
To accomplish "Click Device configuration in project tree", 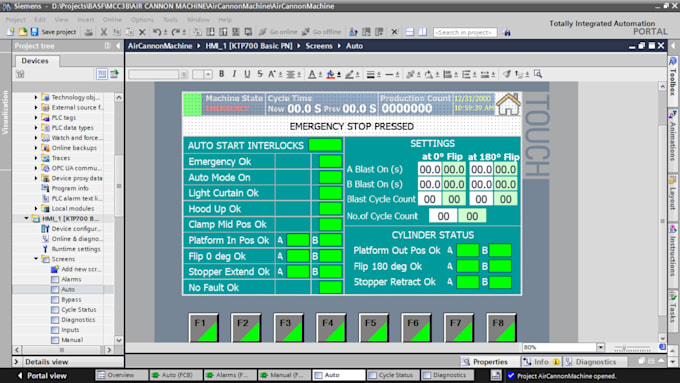I will coord(76,229).
